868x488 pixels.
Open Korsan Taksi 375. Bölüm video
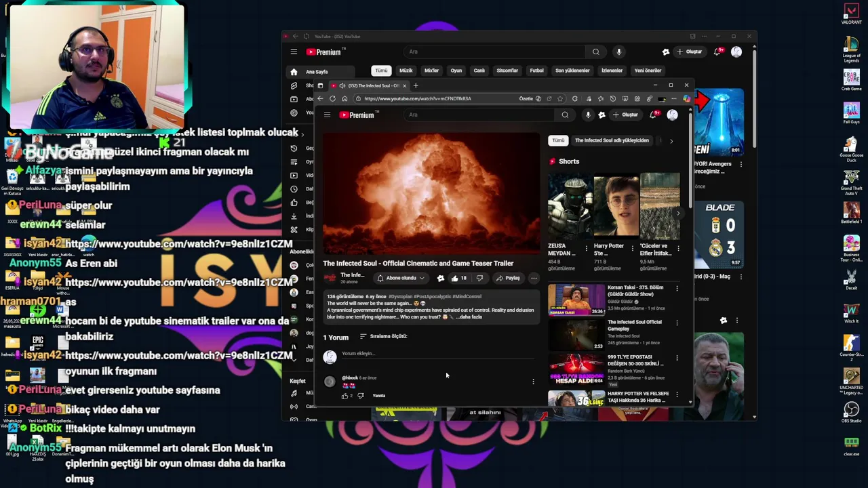[x=576, y=299]
